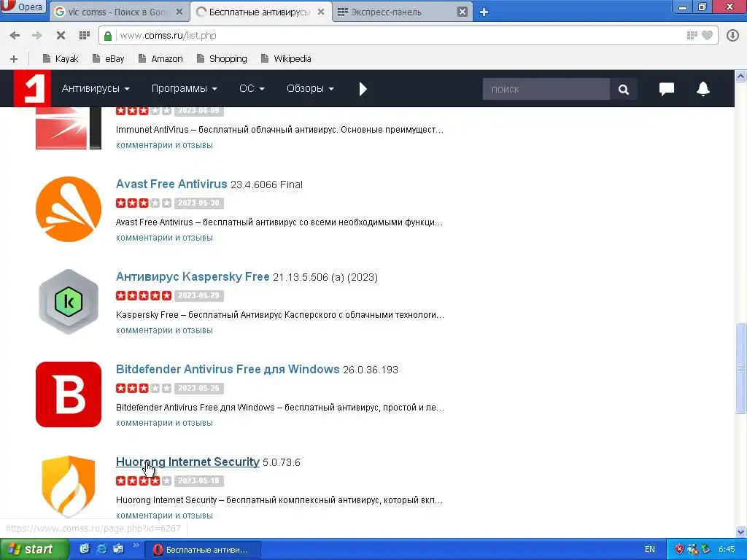Open Opera taskbar button Бесплатные антиви…
The width and height of the screenshot is (747, 560).
pyautogui.click(x=203, y=550)
